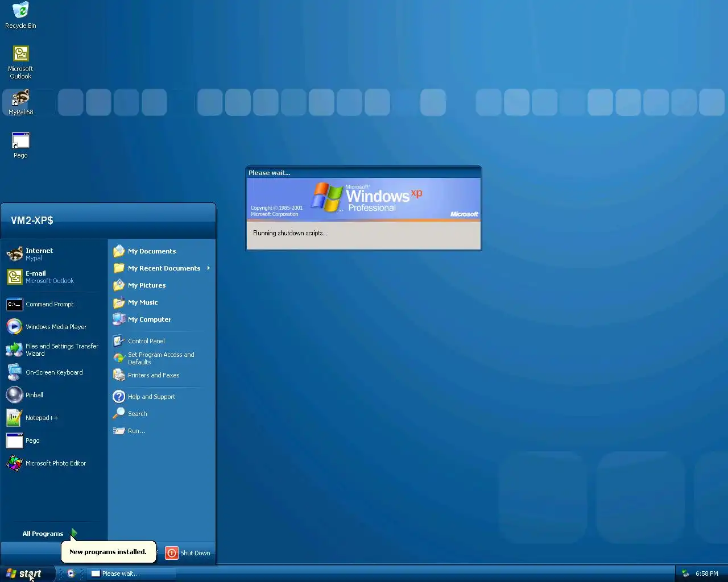Select the Microsoft Outlook desktop icon

pos(20,62)
